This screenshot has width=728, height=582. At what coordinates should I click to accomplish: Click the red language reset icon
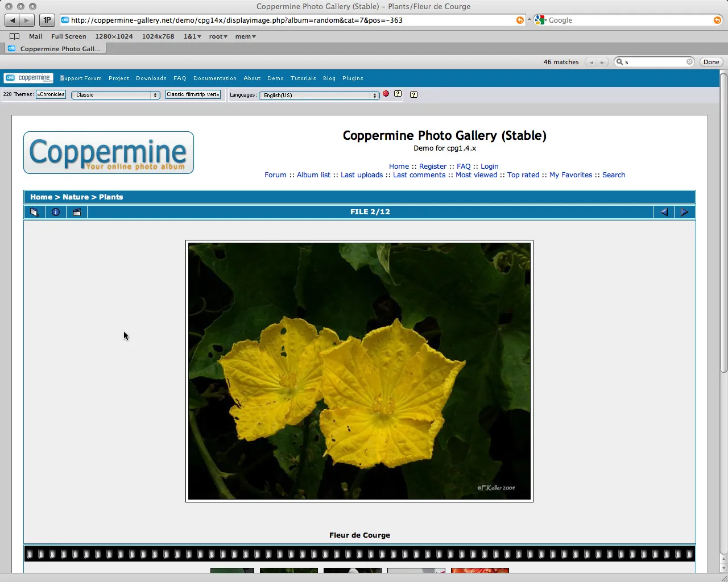tap(386, 94)
